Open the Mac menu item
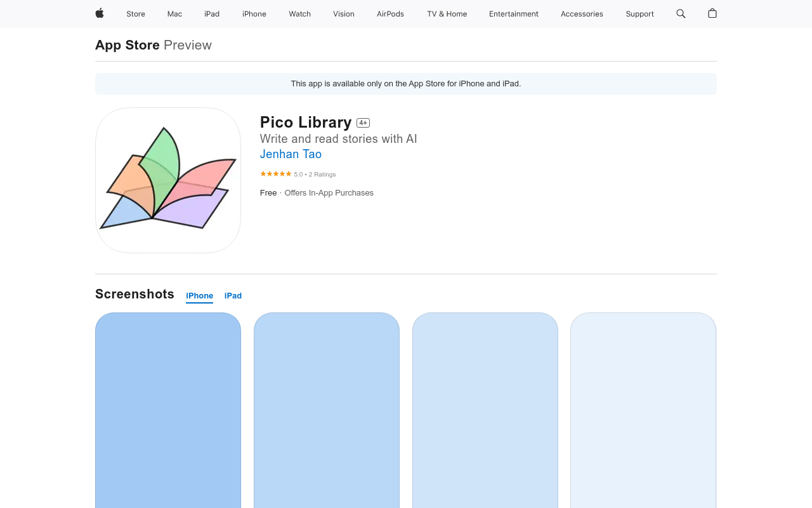Image resolution: width=812 pixels, height=508 pixels. (x=174, y=14)
